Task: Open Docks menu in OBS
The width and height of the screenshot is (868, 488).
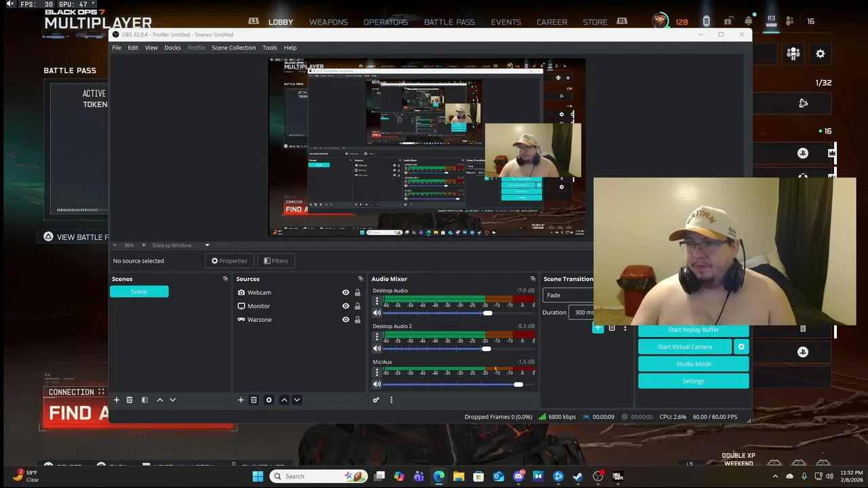Action: tap(172, 47)
